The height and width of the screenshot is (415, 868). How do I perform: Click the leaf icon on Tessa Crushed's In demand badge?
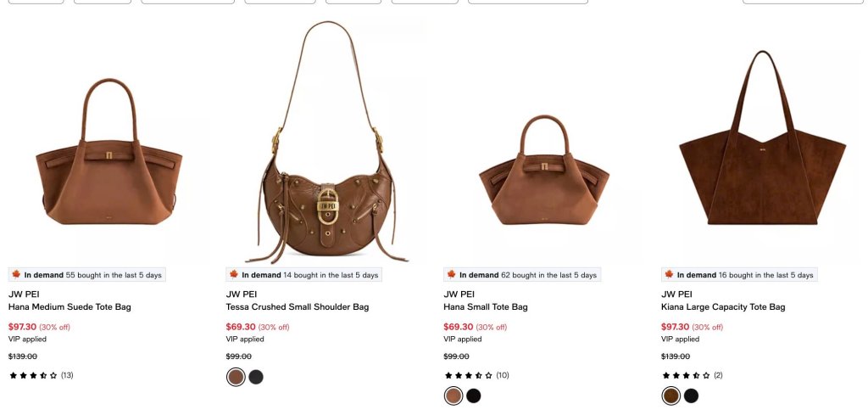pyautogui.click(x=234, y=274)
